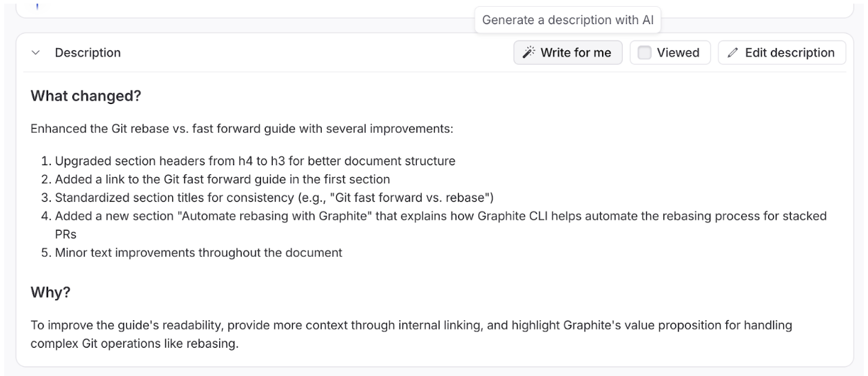Click the "Why?" heading
Viewport: 868px width, 376px height.
click(x=50, y=293)
